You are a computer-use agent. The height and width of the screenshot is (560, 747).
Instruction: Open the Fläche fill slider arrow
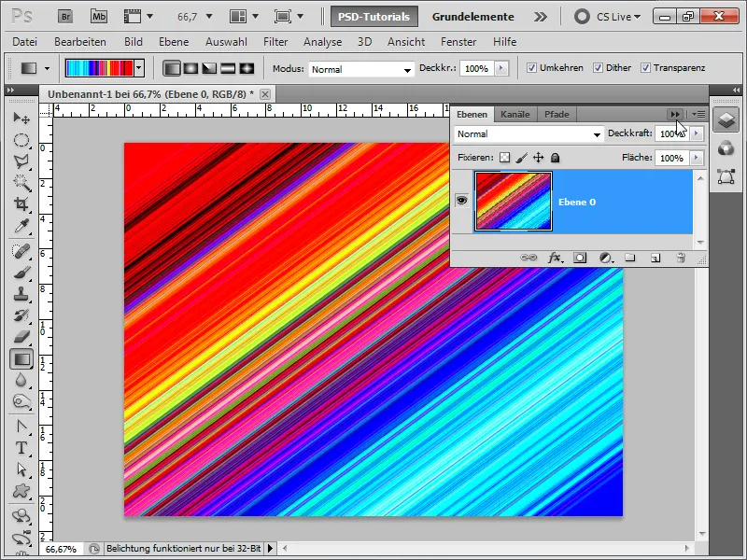point(696,158)
